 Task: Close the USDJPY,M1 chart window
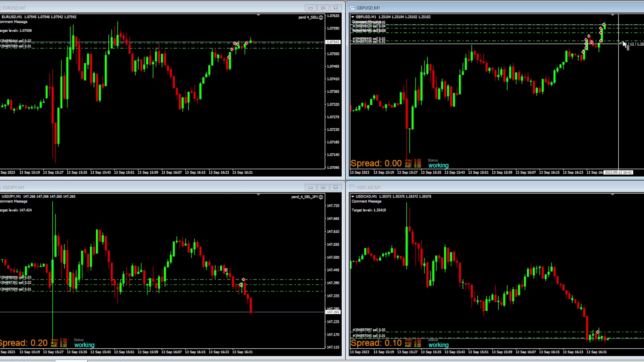point(336,187)
